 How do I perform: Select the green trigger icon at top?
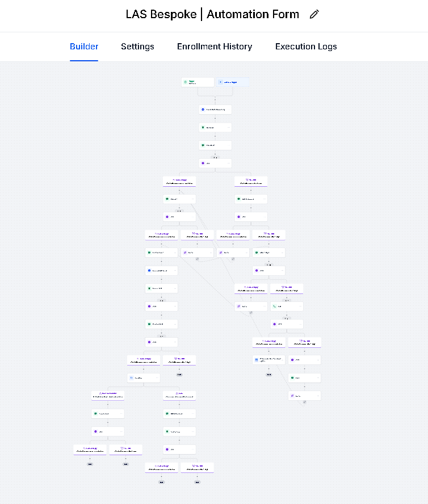click(x=185, y=82)
